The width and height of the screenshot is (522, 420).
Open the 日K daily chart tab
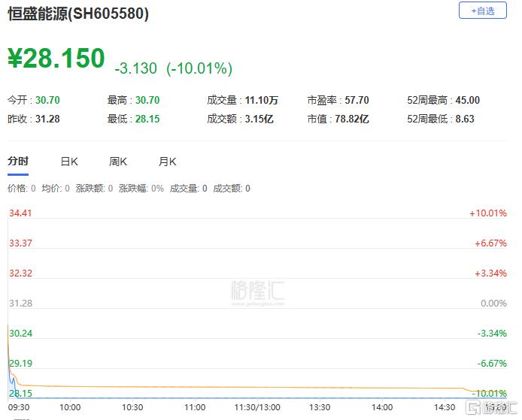pyautogui.click(x=69, y=162)
